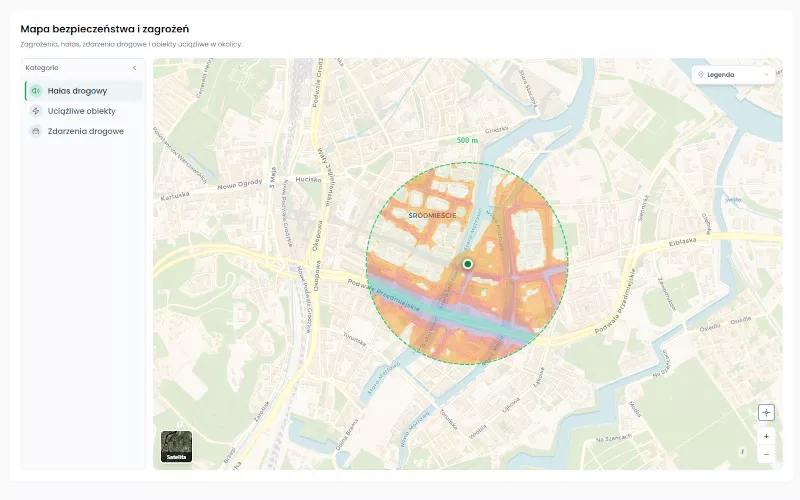Image resolution: width=800 pixels, height=500 pixels.
Task: Select the Zdarzenia drogowe category
Action: coord(83,131)
